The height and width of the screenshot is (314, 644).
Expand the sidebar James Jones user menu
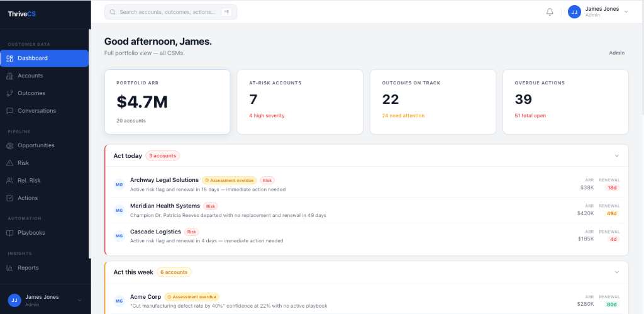click(80, 300)
